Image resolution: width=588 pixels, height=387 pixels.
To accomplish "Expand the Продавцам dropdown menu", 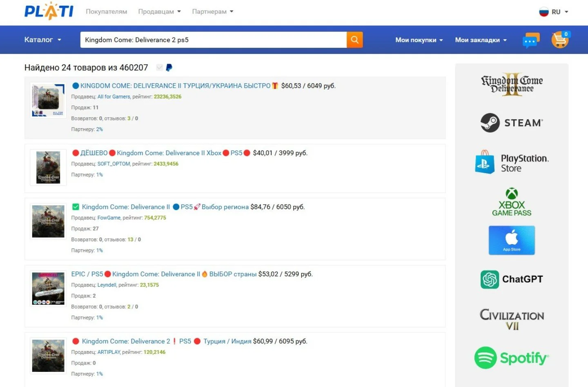I will pos(159,11).
